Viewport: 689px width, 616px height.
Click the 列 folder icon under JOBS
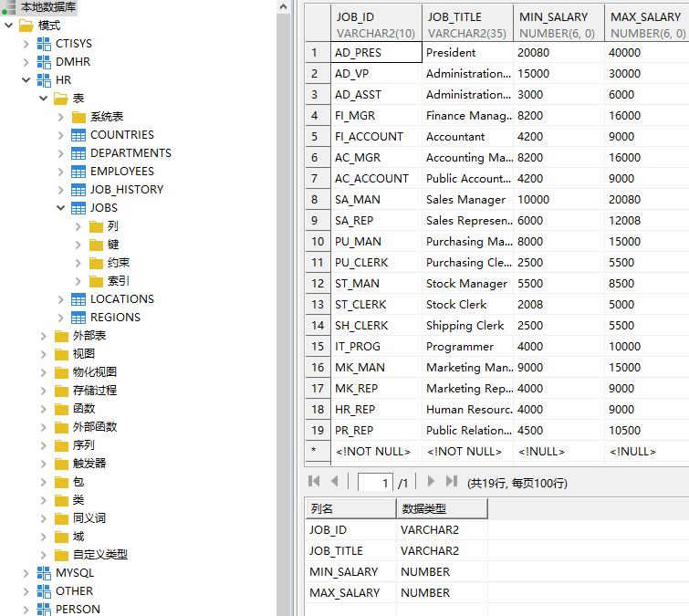pyautogui.click(x=96, y=226)
